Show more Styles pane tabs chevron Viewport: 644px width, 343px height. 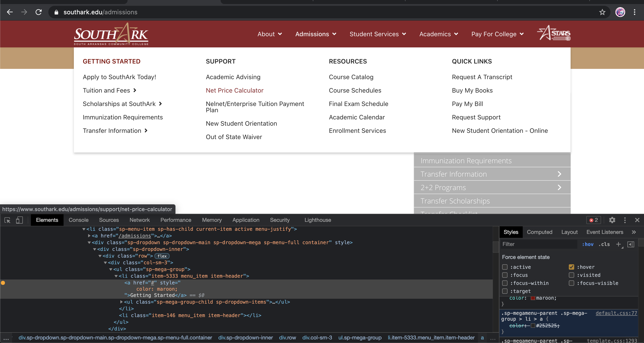(x=634, y=232)
